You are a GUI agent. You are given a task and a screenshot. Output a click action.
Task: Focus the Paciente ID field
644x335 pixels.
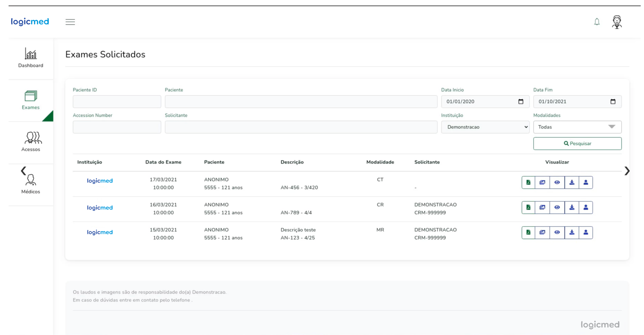coord(117,102)
